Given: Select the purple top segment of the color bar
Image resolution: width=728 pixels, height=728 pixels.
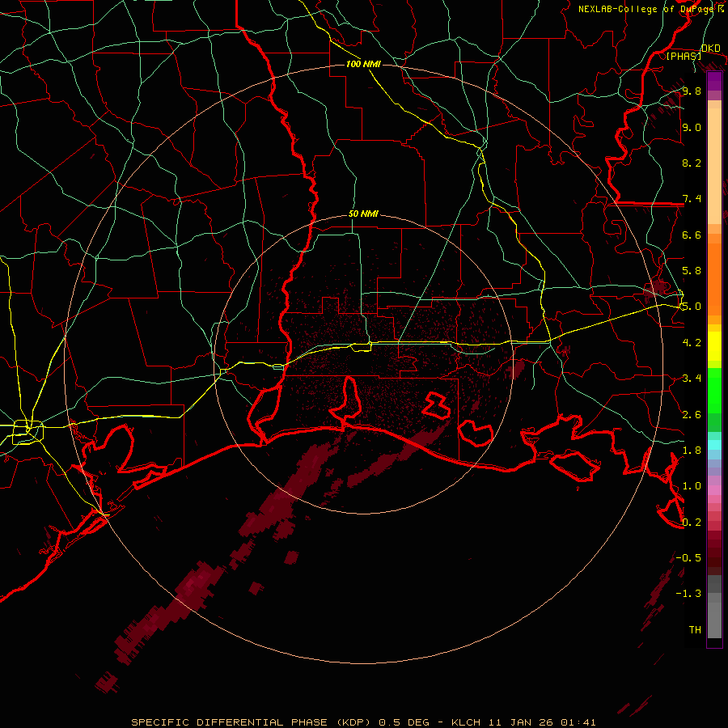Looking at the screenshot, I should click(x=714, y=81).
